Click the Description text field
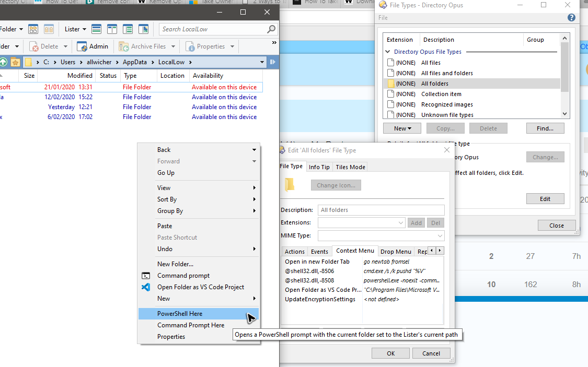 tap(381, 210)
